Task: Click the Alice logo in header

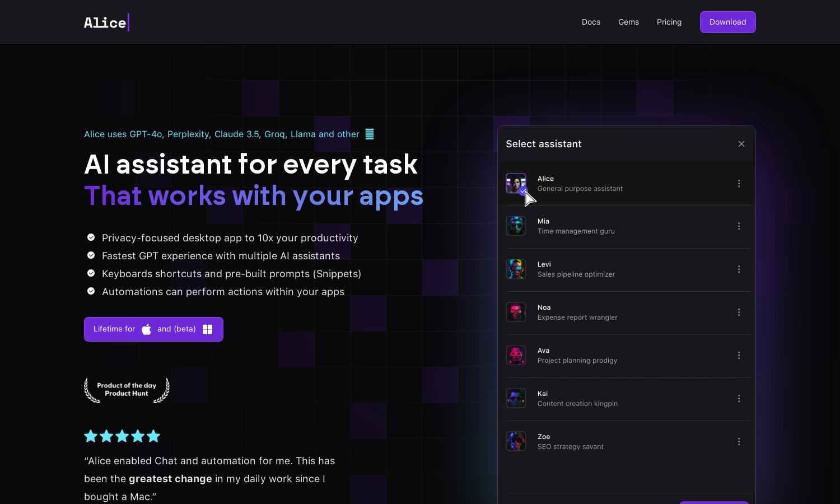Action: (x=106, y=22)
